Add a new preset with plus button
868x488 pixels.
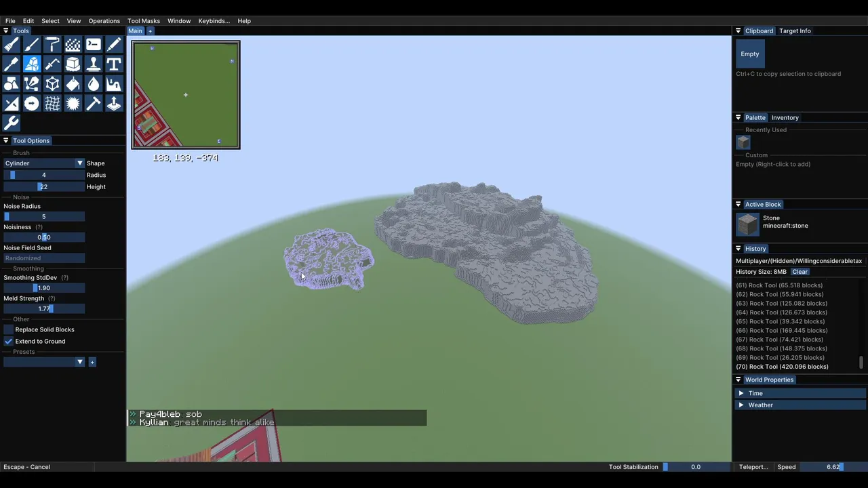point(92,362)
